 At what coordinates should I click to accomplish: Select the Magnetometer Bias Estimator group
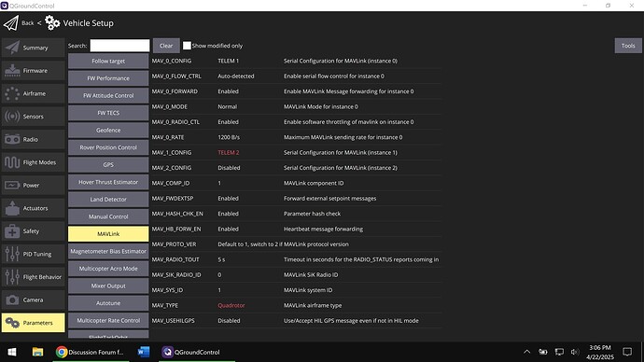108,251
